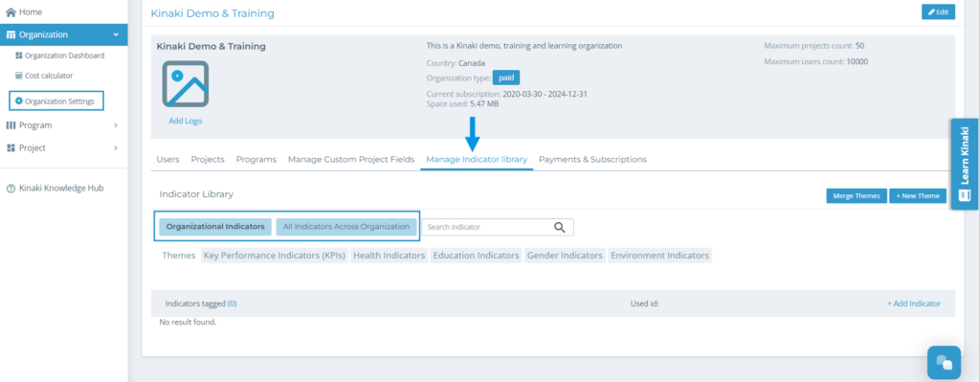Viewport: 980px width, 382px height.
Task: Toggle the Organizational Indicators filter
Action: coord(215,226)
